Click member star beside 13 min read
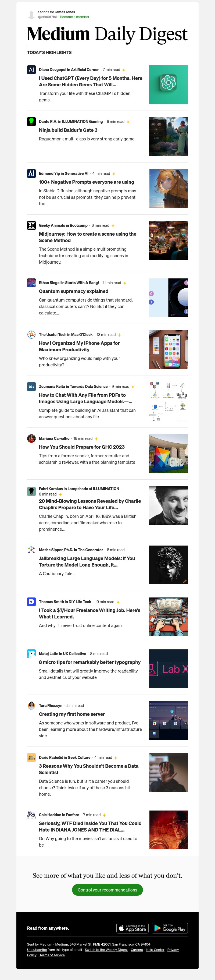The width and height of the screenshot is (215, 980). point(119,335)
